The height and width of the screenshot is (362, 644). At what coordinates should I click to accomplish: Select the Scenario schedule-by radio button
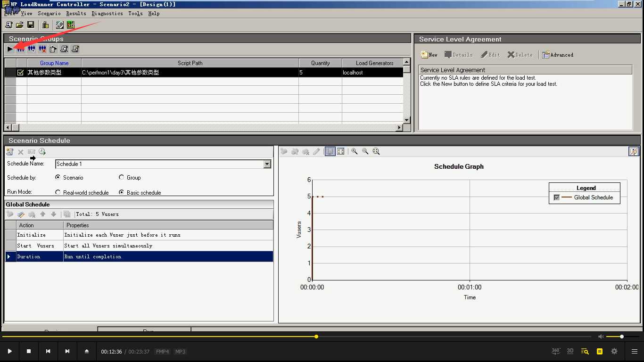pyautogui.click(x=58, y=177)
